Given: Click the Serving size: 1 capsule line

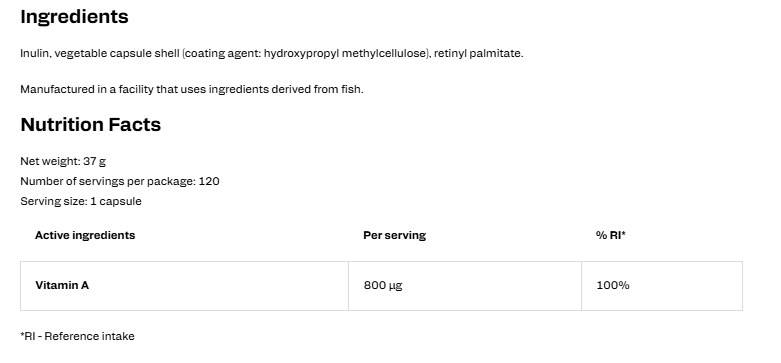Looking at the screenshot, I should coord(81,201).
